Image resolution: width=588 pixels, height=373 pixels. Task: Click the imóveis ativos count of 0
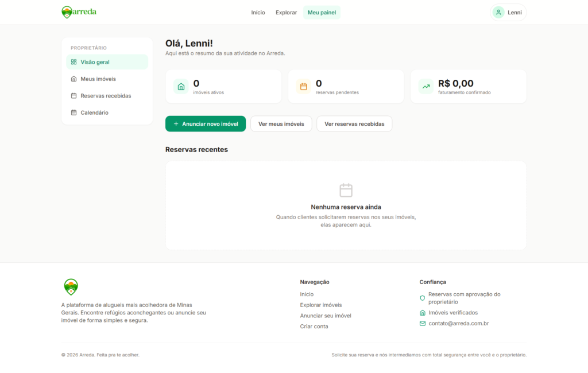tap(196, 83)
